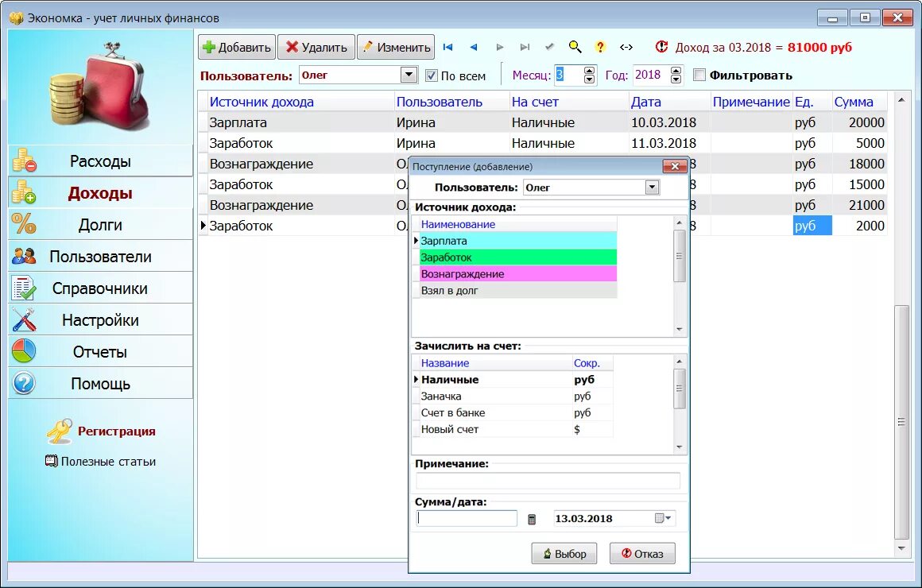Viewport: 922px width, 588px height.
Task: Increase the Месяц value with up arrow
Action: 589,71
